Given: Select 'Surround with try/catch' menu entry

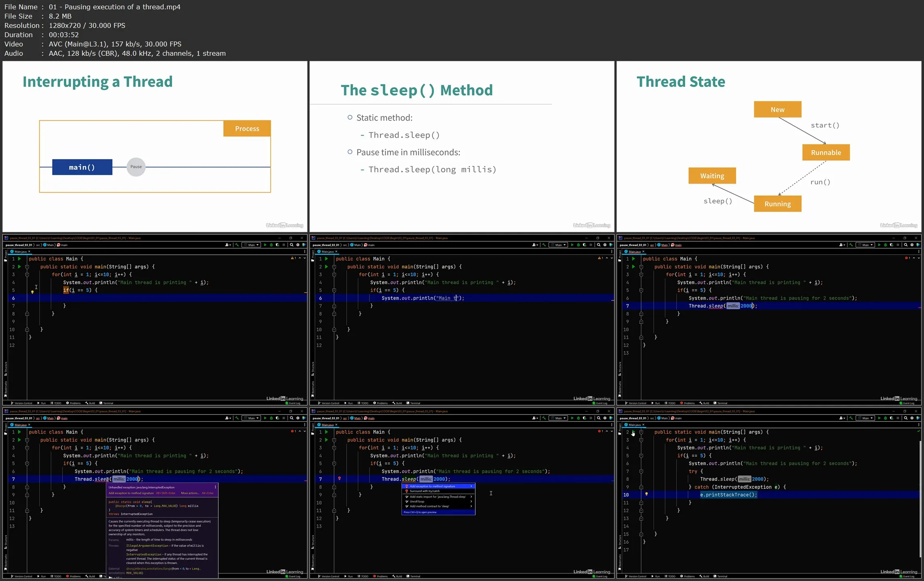Looking at the screenshot, I should (x=424, y=491).
